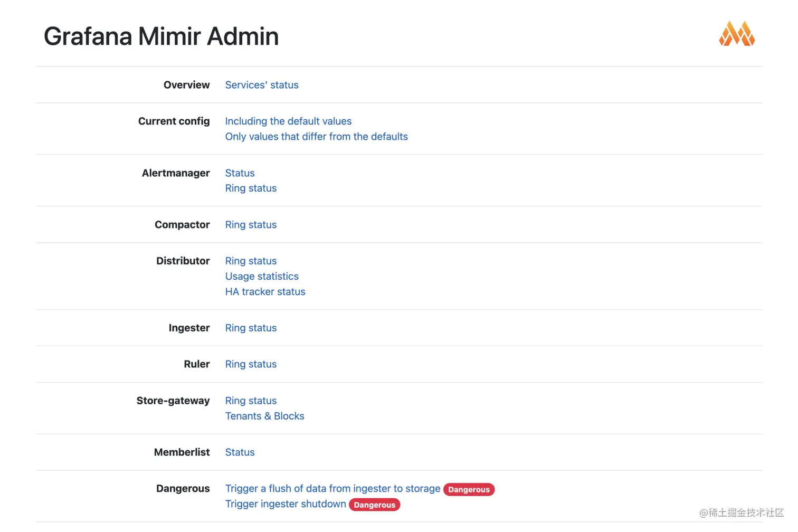798x532 pixels.
Task: Click the Store-gateway row label
Action: tap(173, 401)
